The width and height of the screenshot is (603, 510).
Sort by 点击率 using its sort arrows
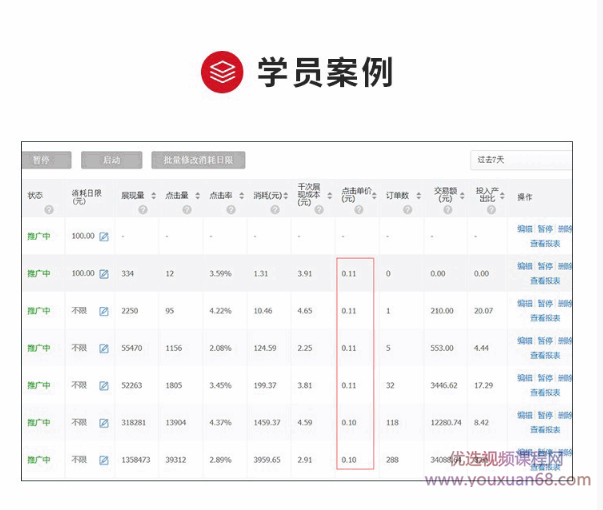tap(242, 196)
